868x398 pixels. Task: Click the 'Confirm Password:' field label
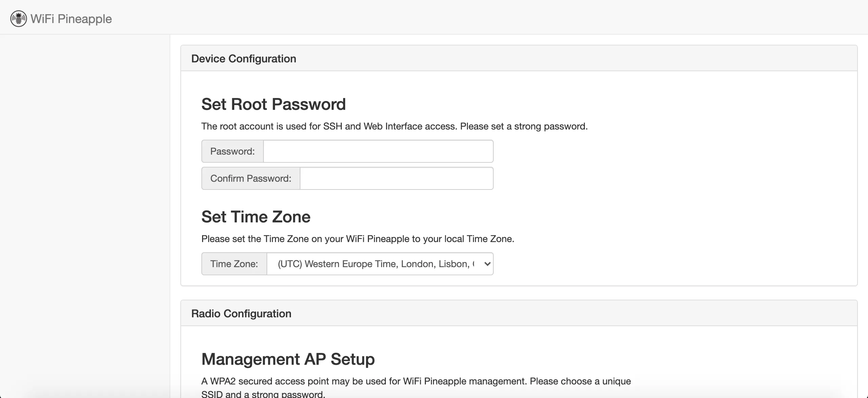tap(251, 178)
